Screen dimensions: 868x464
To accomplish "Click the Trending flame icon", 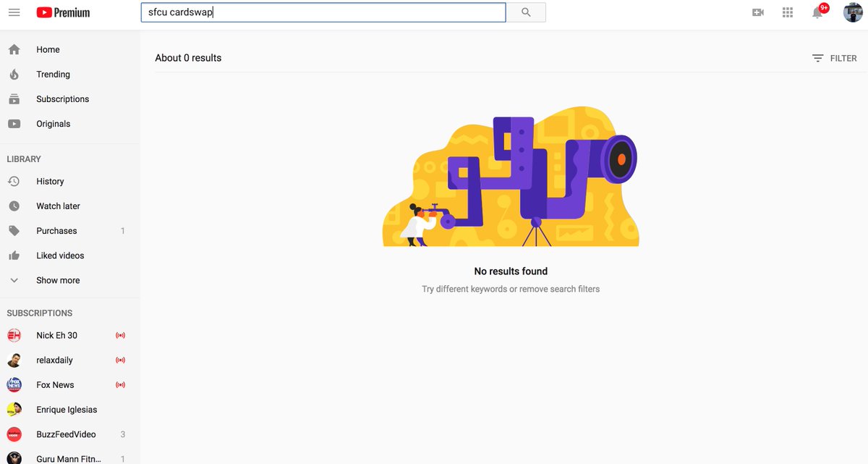I will click(14, 75).
